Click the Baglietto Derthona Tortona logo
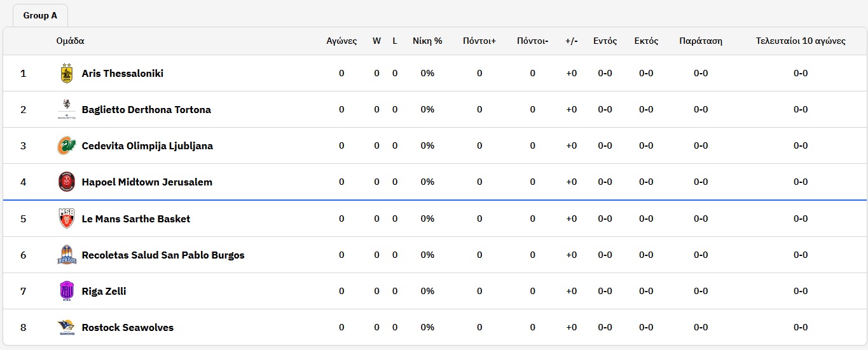 pos(66,110)
